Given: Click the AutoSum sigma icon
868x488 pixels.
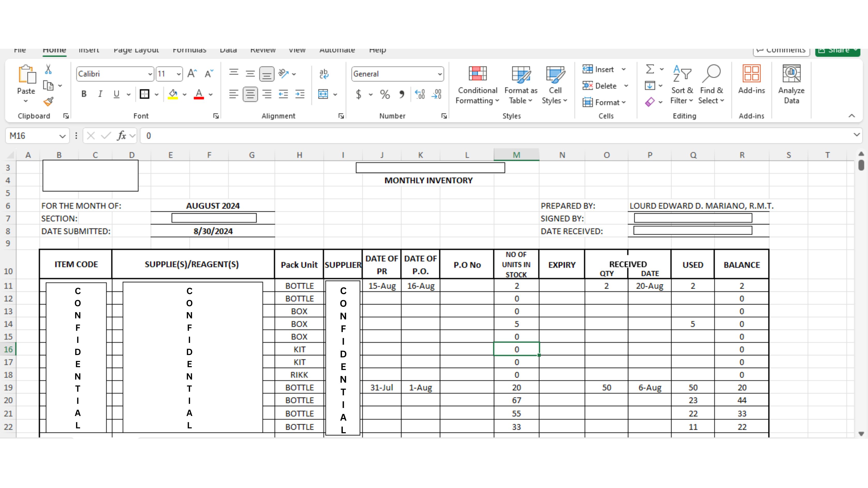Looking at the screenshot, I should pos(650,69).
